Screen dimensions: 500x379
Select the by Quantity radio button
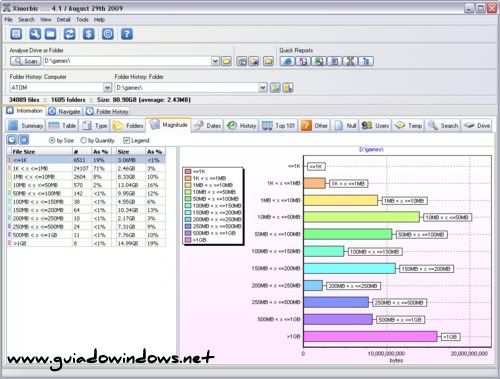click(x=84, y=140)
